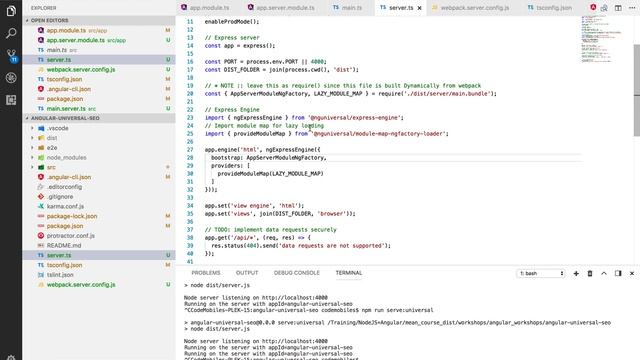Image resolution: width=640 pixels, height=360 pixels.
Task: Open the Search view in activity bar
Action: (11, 33)
